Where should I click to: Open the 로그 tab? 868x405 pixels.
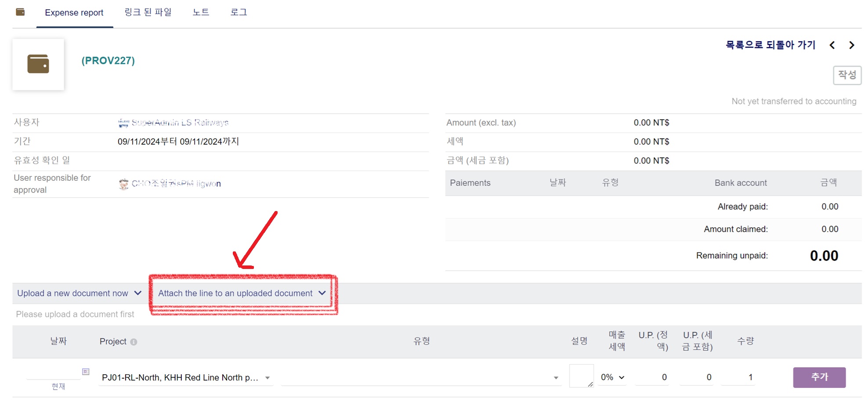(239, 12)
